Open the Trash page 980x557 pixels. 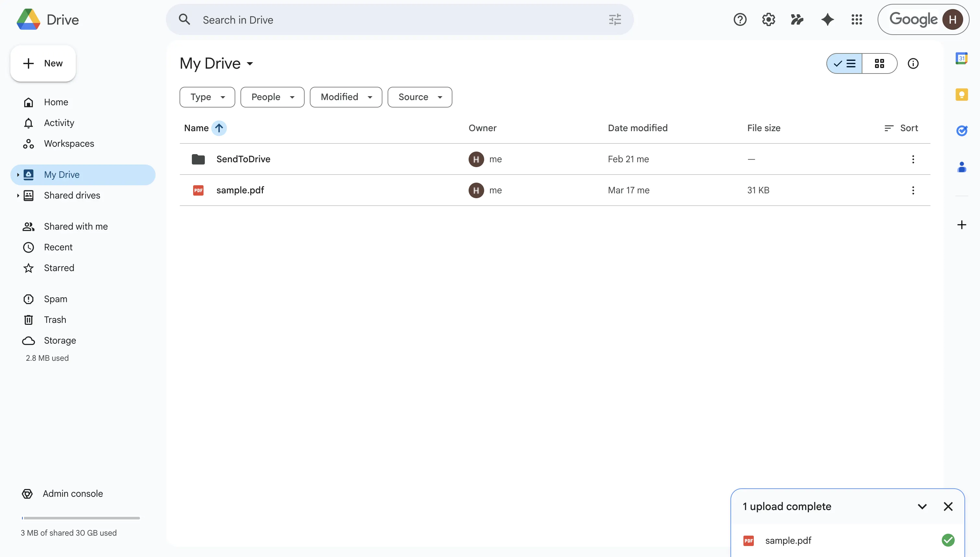tap(55, 319)
